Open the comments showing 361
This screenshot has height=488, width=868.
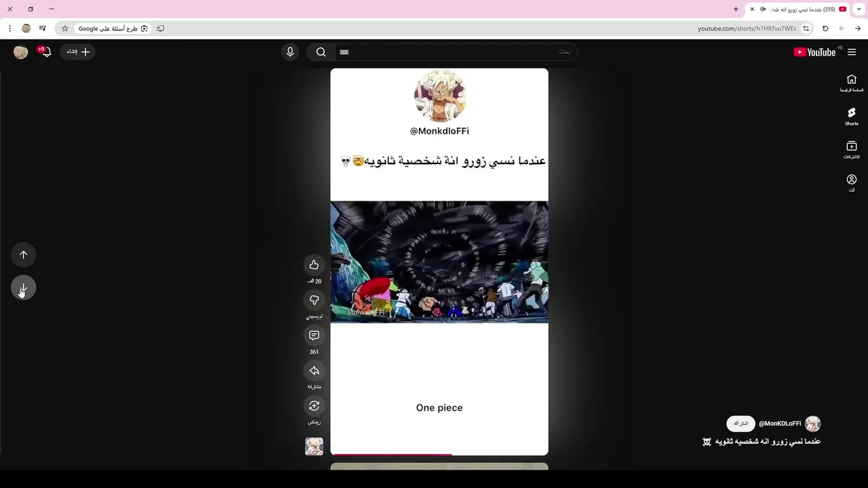click(314, 335)
